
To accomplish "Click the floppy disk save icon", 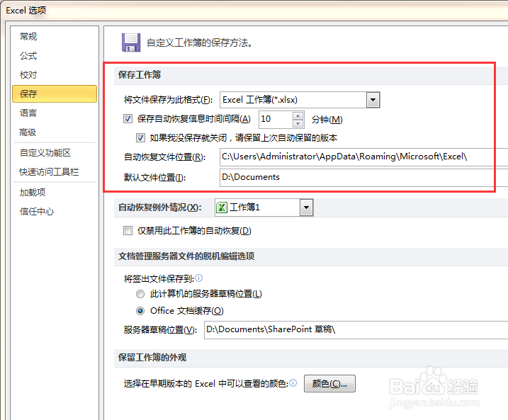I will pos(131,42).
